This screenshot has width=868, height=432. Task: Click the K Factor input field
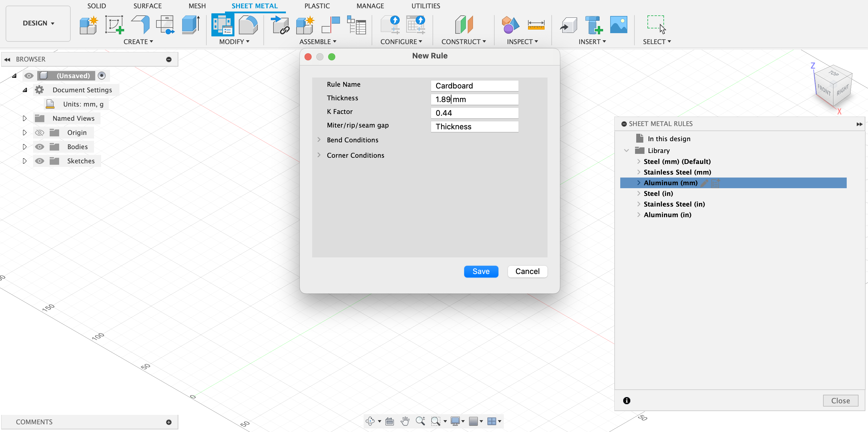(x=474, y=113)
